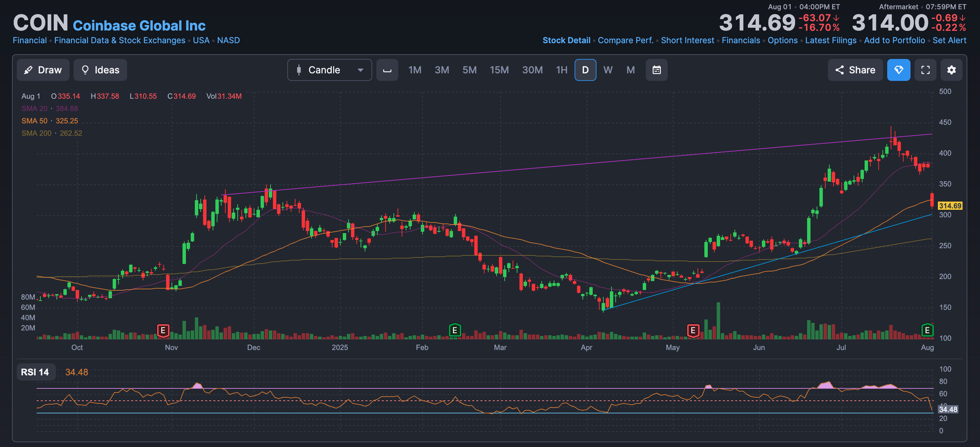The height and width of the screenshot is (447, 980).
Task: Go to the Financials page
Action: pyautogui.click(x=740, y=40)
